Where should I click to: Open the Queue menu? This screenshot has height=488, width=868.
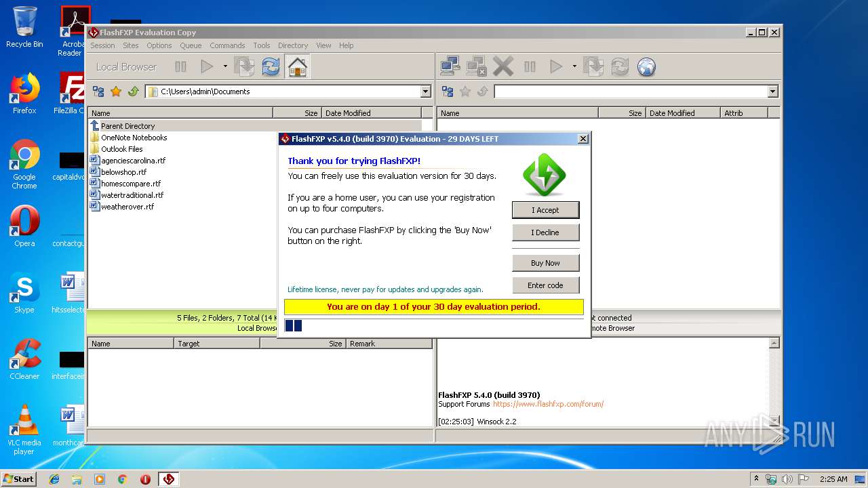(191, 45)
